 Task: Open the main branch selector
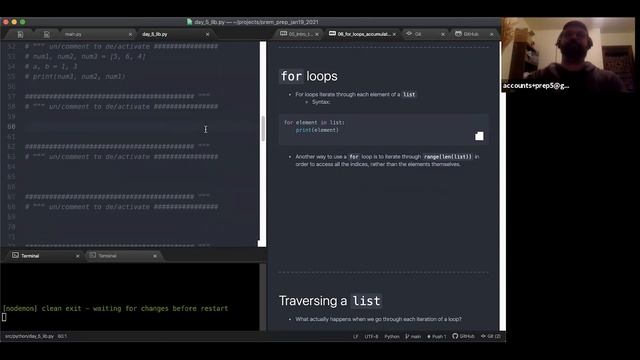coord(413,336)
